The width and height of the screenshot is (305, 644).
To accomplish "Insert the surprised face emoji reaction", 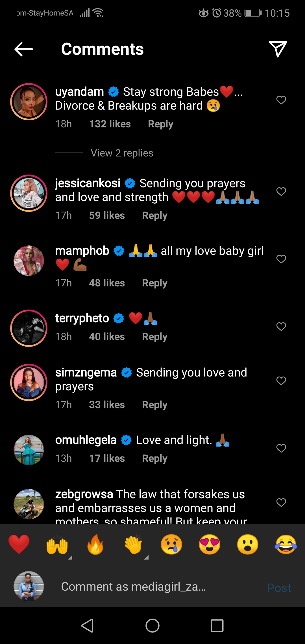I will tap(248, 544).
